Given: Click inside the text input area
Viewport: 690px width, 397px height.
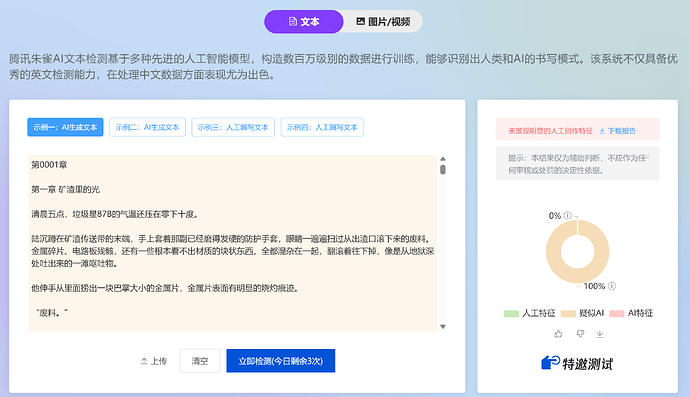Looking at the screenshot, I should click(233, 243).
